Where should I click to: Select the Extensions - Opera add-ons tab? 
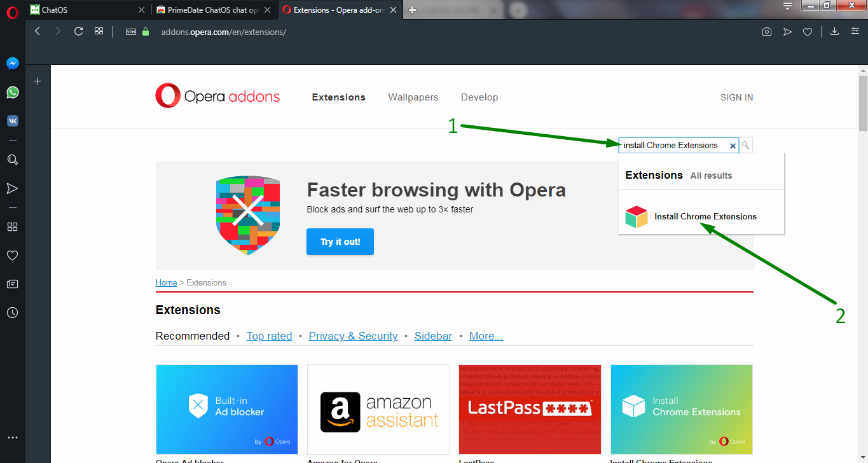click(x=341, y=10)
